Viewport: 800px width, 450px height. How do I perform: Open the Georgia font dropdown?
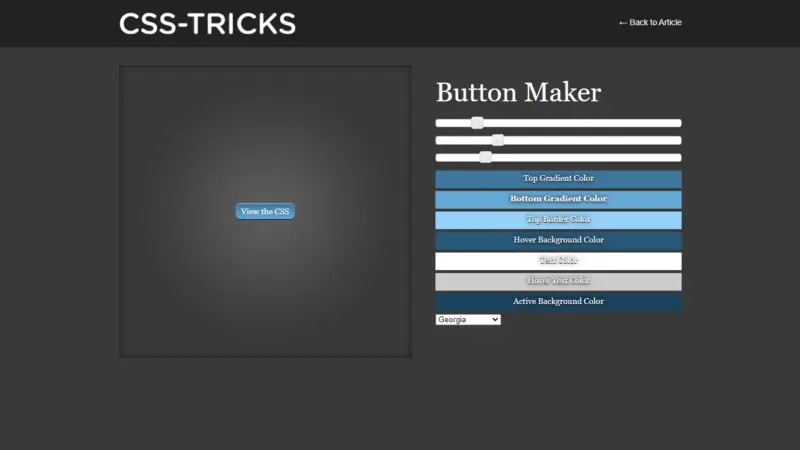coord(468,319)
